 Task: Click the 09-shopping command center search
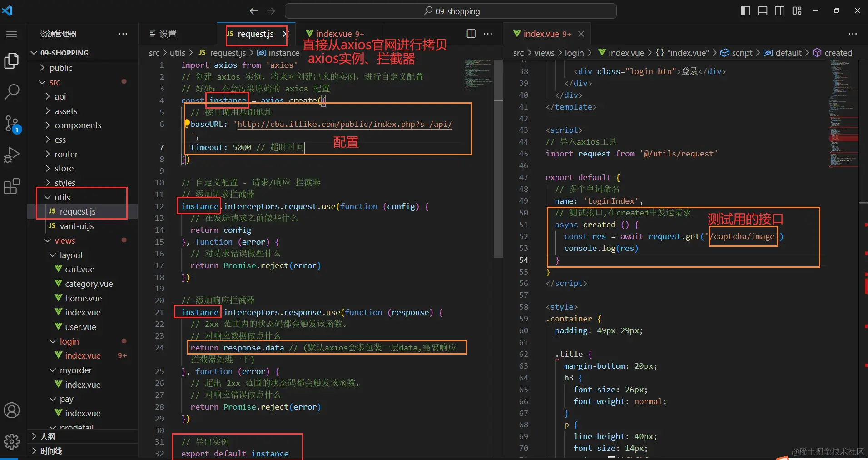click(x=451, y=11)
